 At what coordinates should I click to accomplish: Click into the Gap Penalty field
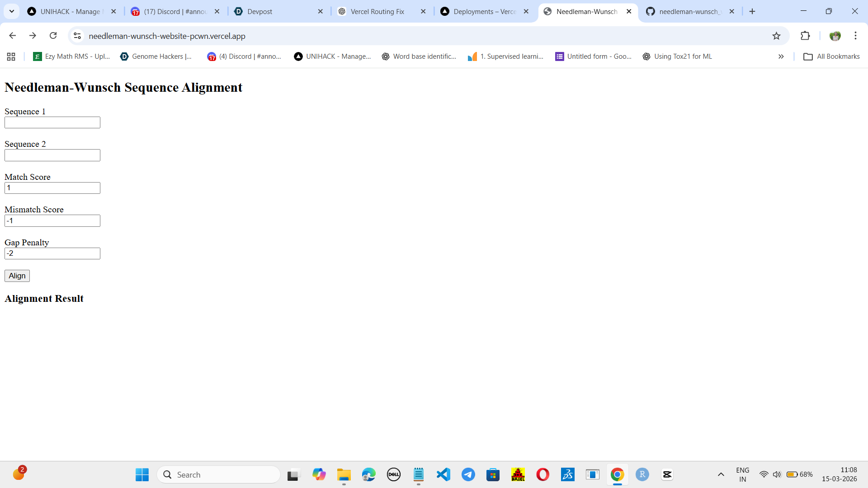click(x=52, y=253)
